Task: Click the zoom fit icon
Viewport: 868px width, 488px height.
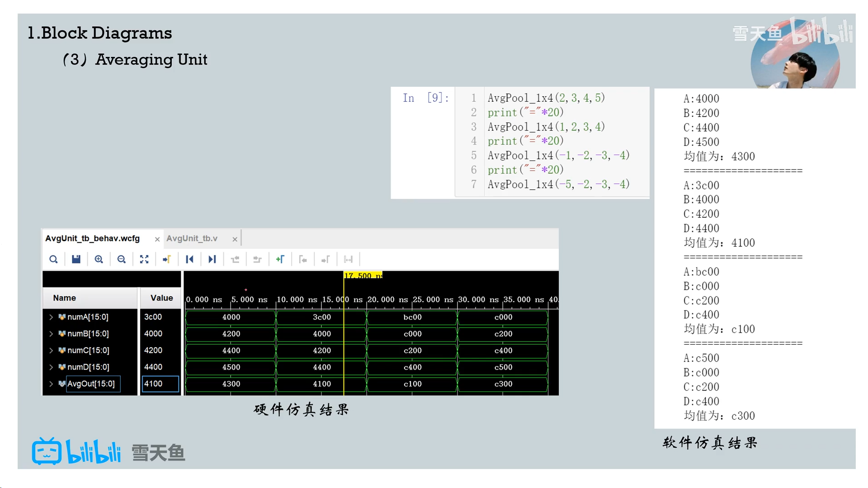Action: 144,259
